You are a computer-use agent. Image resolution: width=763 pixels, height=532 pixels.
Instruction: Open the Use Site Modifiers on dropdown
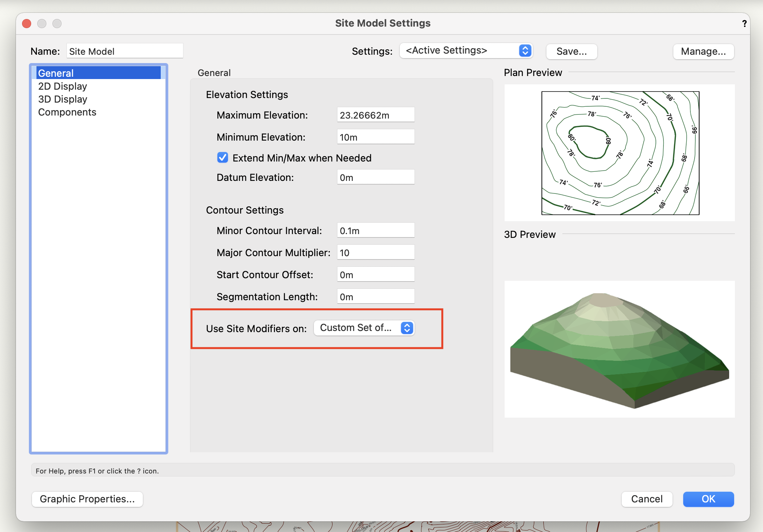364,328
